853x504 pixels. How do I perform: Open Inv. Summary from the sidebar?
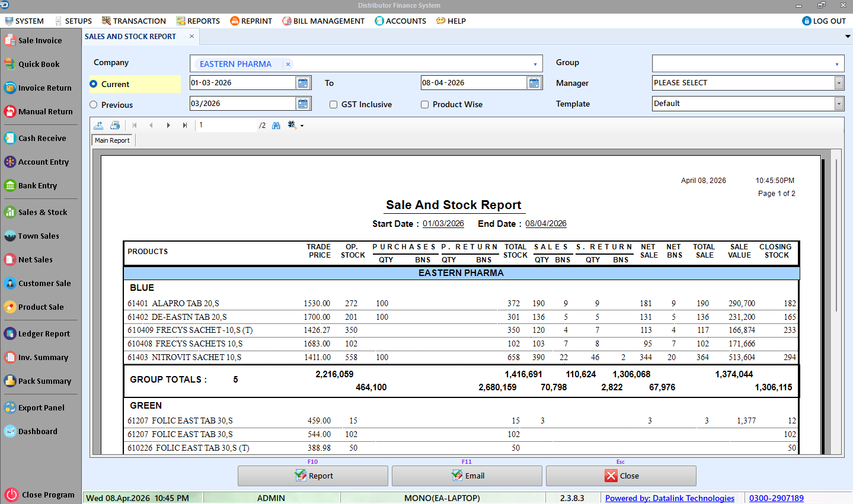tap(37, 357)
